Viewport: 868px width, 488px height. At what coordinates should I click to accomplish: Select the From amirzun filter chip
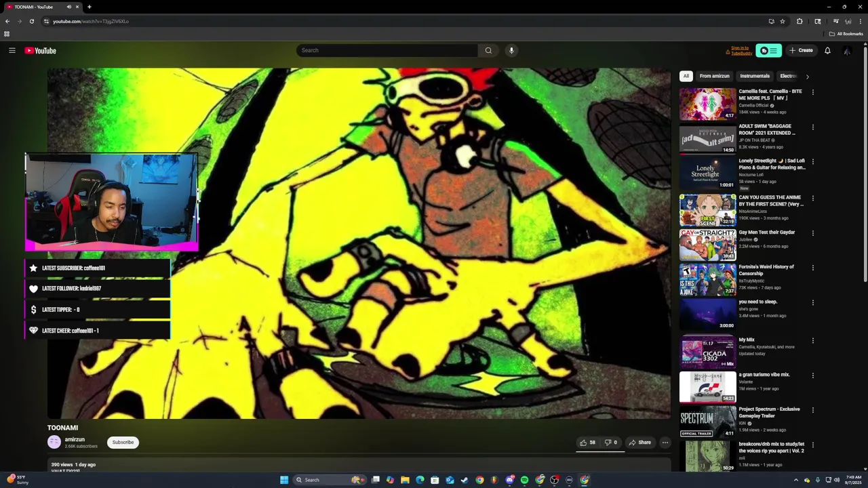point(715,76)
